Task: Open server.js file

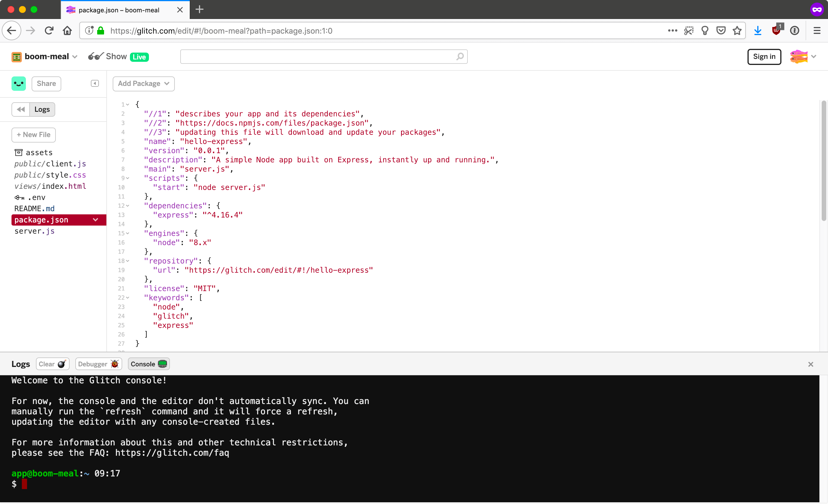Action: pos(34,231)
